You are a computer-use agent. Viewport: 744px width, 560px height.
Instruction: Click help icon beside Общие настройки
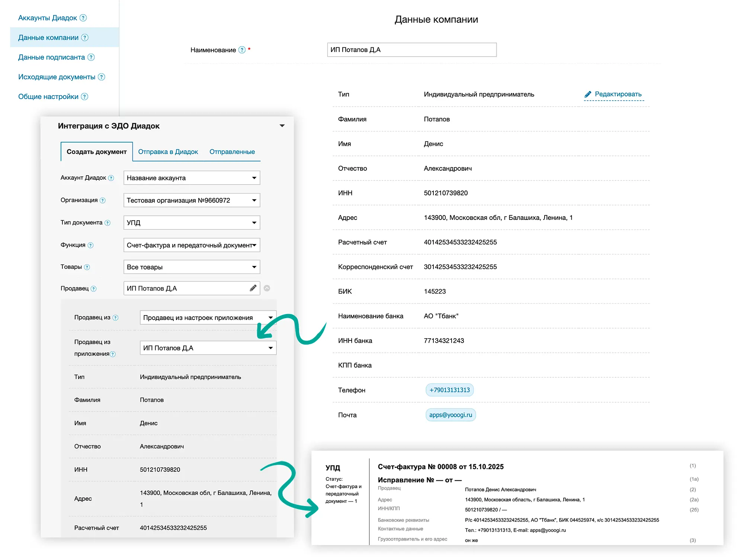(85, 97)
